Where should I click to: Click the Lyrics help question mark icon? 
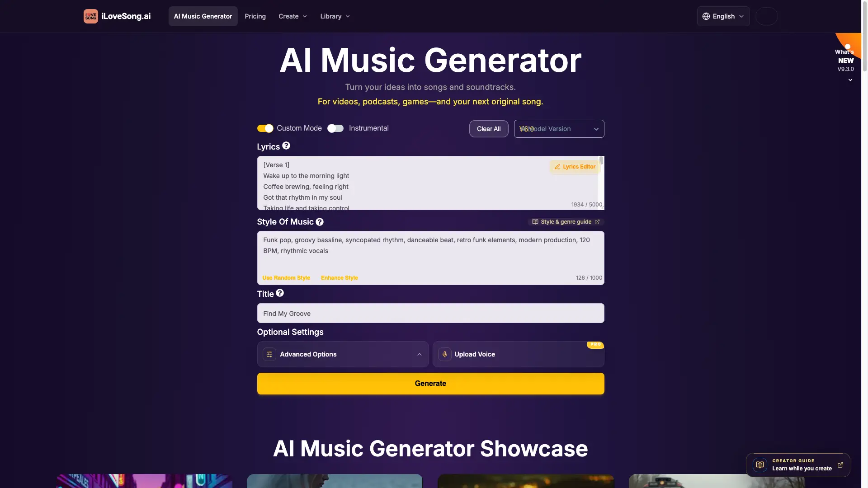coord(286,146)
